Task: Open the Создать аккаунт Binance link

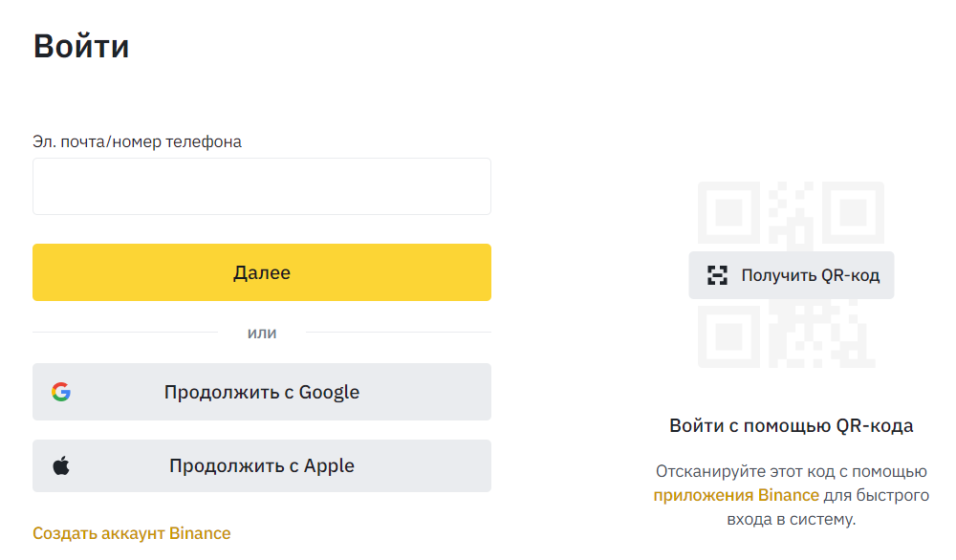Action: coord(132,533)
